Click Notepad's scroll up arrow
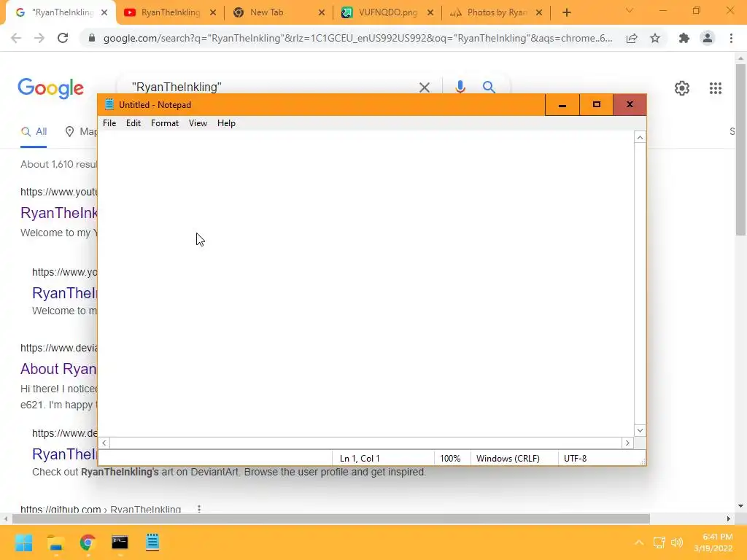Viewport: 747px width, 560px height. (x=640, y=137)
